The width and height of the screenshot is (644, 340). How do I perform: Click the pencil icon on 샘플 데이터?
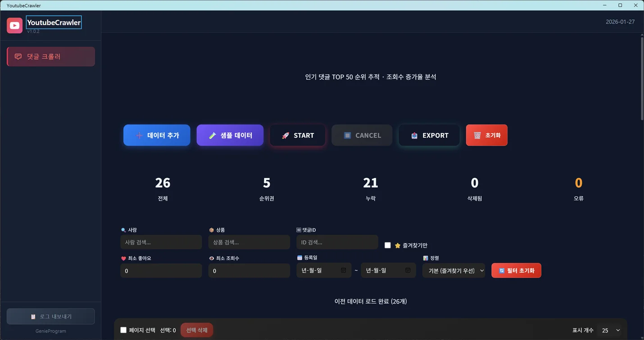click(213, 135)
